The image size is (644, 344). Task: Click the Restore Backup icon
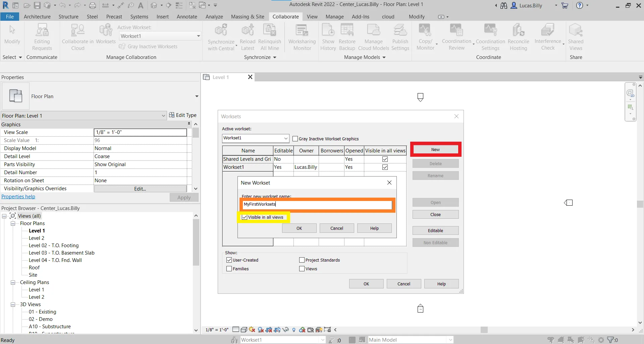(x=347, y=30)
